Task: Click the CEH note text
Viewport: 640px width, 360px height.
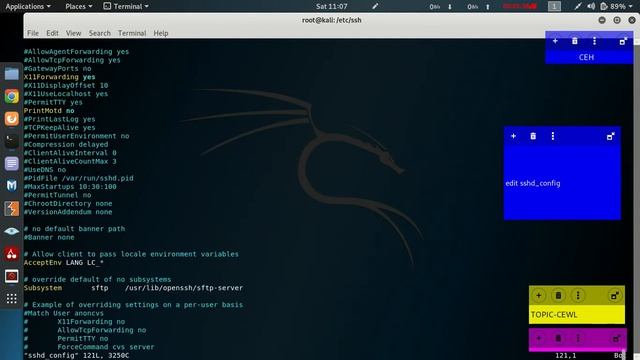Action: pos(586,57)
